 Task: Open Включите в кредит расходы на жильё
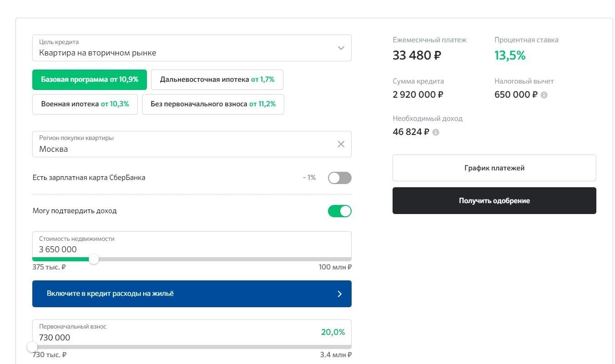[x=192, y=294]
